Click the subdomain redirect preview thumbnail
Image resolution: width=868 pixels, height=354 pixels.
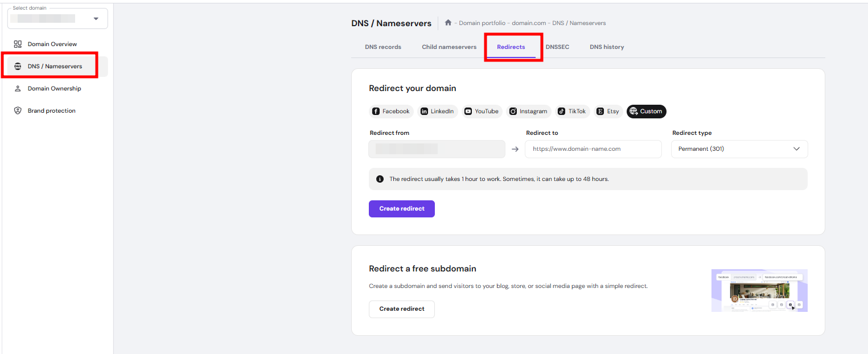coord(759,290)
